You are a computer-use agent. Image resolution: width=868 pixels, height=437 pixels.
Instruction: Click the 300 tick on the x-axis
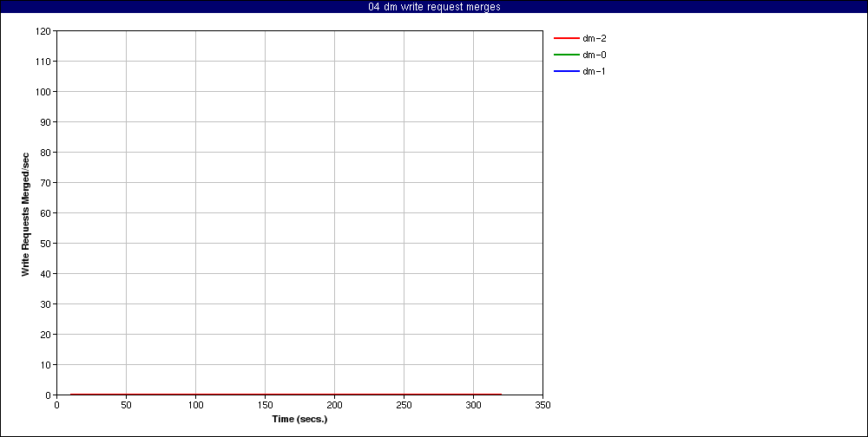473,404
